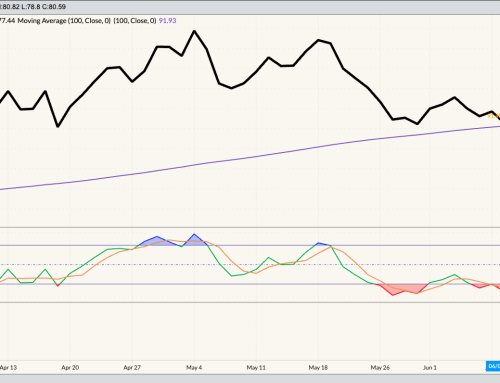This screenshot has height=383, width=500.
Task: Click the Apr 27 date label
Action: [132, 367]
